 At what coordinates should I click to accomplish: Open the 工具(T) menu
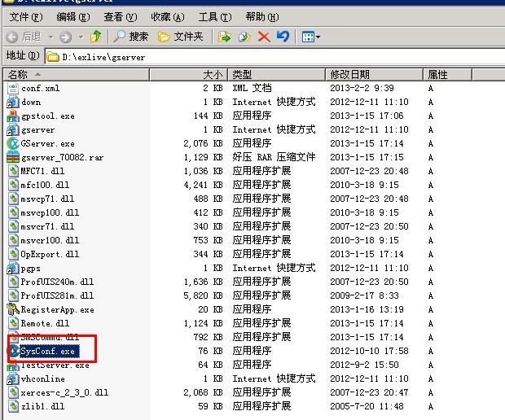213,16
